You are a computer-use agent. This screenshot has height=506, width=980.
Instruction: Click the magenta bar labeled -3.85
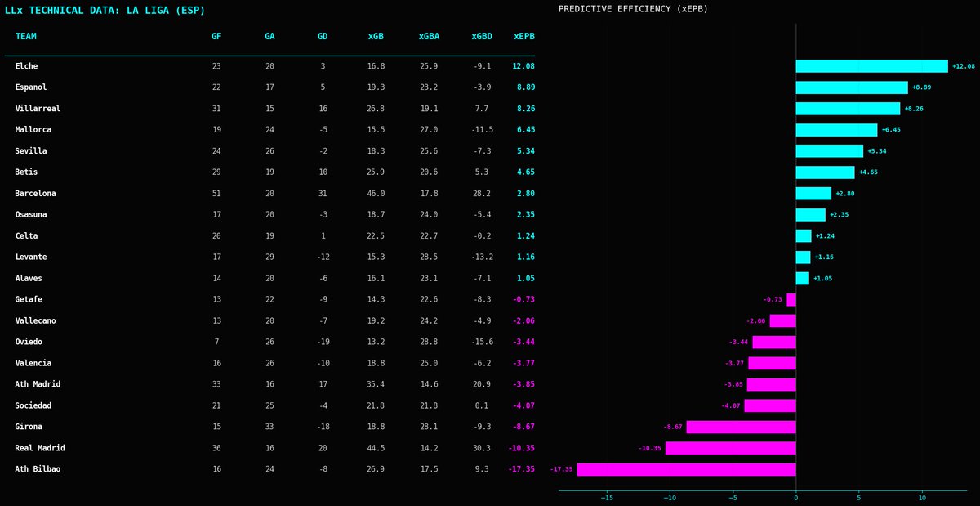pyautogui.click(x=772, y=385)
